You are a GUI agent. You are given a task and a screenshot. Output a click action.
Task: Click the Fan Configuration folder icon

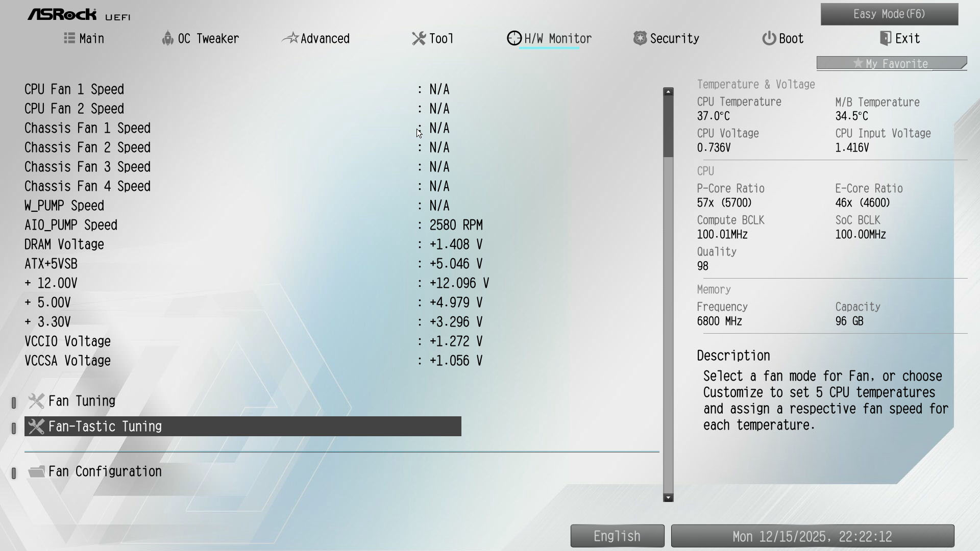[36, 471]
